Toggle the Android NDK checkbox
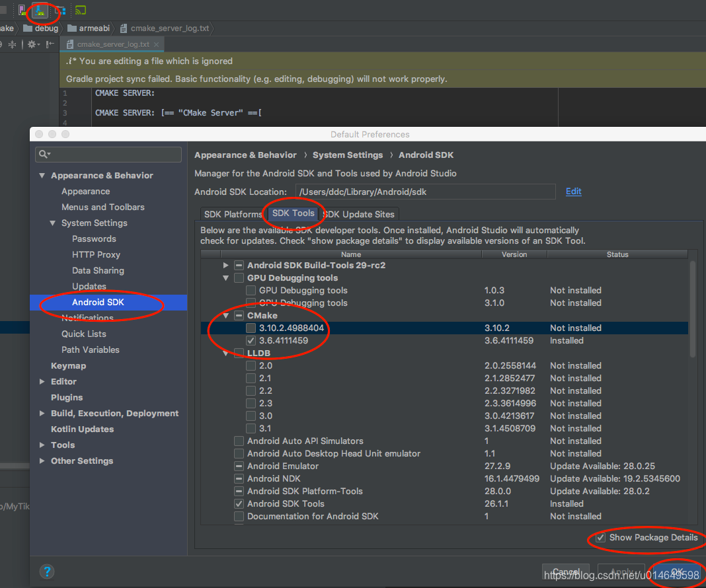 pos(239,479)
